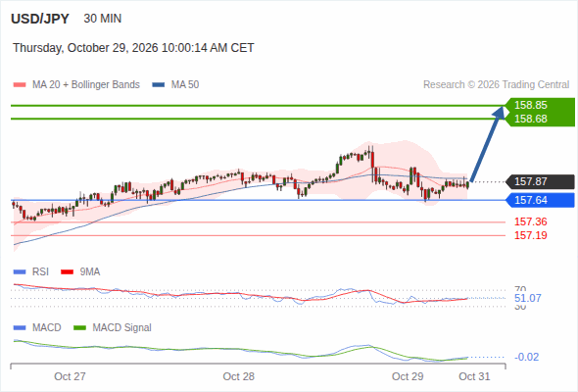The height and width of the screenshot is (392, 578).
Task: Click the MACD Signal legend swatch
Action: point(80,328)
